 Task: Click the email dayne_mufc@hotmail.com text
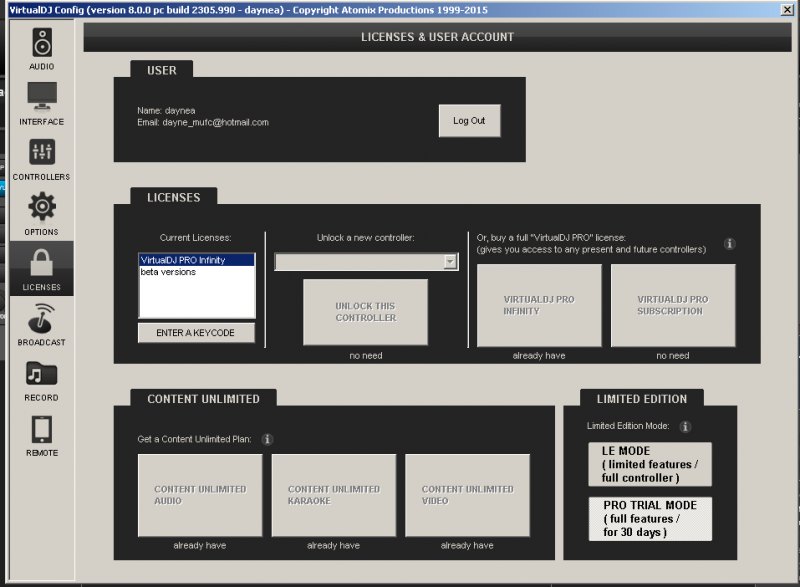point(215,122)
